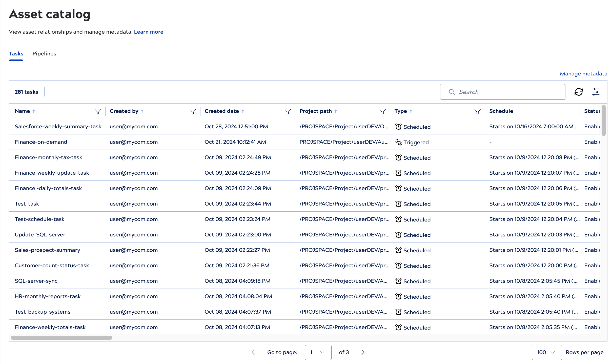Click schedule Starts on 10/8/2024 2:05:45 PM
The width and height of the screenshot is (613, 364).
533,281
